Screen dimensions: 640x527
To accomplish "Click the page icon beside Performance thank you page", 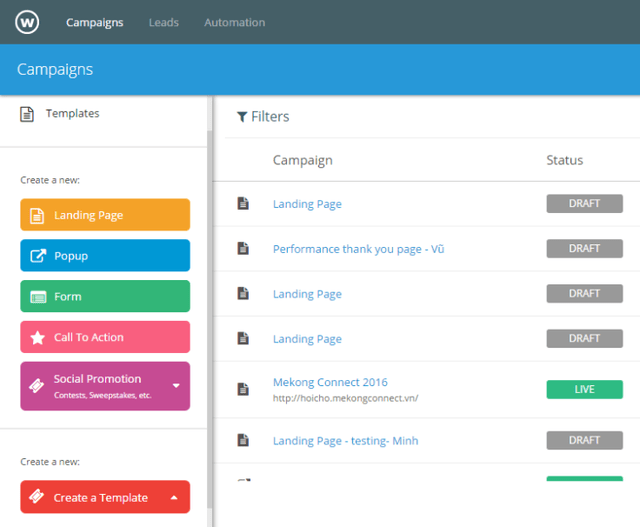I will click(242, 249).
